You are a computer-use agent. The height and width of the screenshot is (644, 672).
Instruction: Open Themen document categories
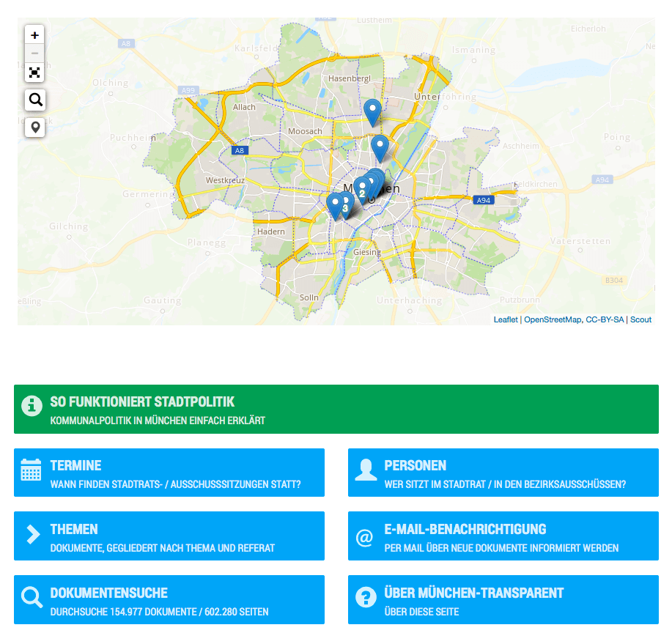(169, 536)
